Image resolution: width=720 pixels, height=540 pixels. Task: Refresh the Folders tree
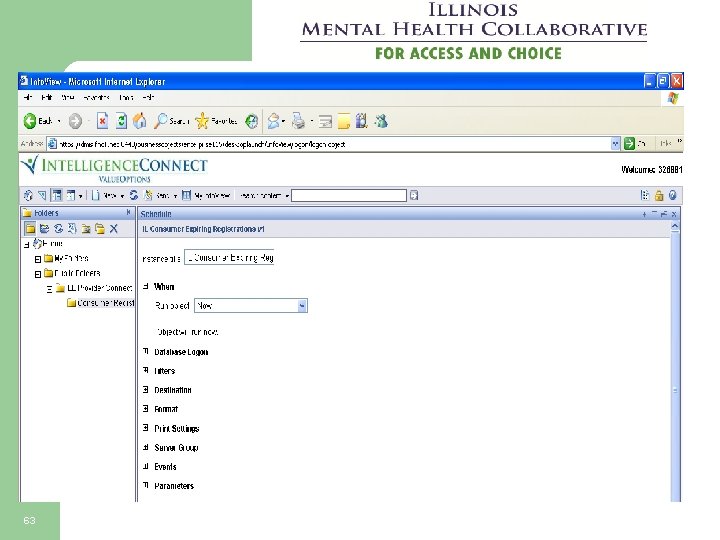[58, 228]
